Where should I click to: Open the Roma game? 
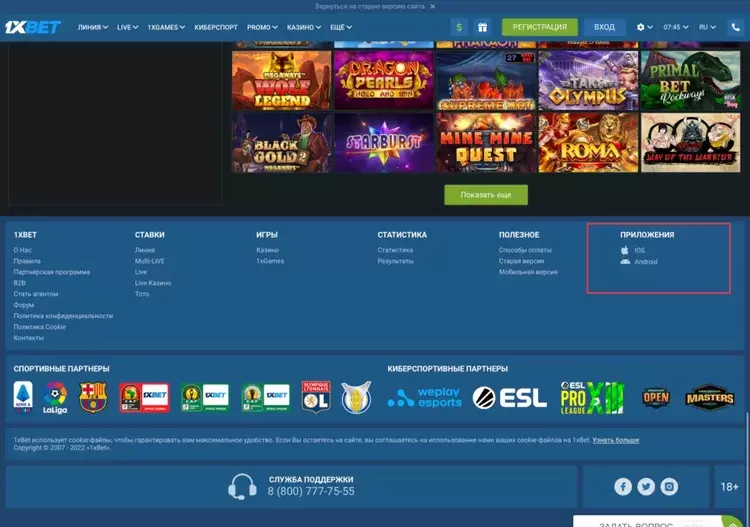point(588,143)
